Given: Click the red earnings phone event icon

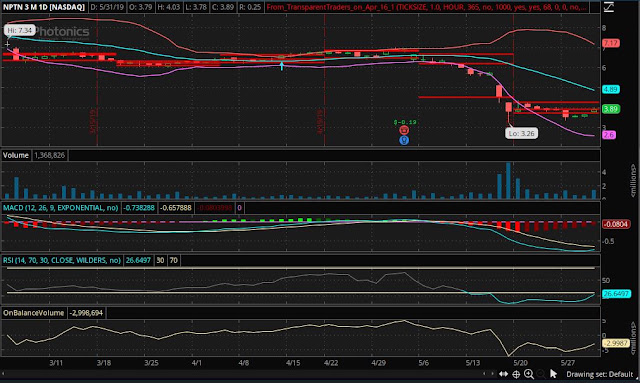Looking at the screenshot, I should coord(404,130).
